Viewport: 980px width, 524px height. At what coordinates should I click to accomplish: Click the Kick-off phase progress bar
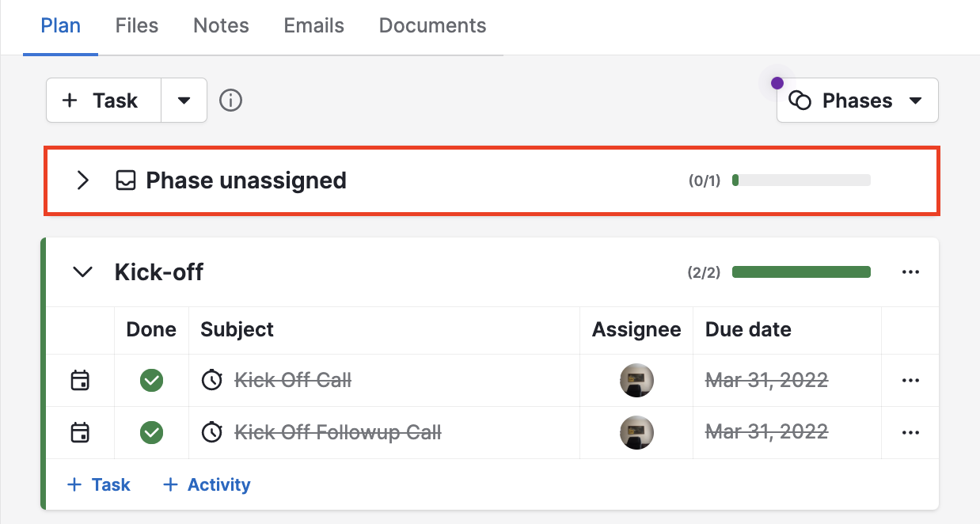point(800,271)
